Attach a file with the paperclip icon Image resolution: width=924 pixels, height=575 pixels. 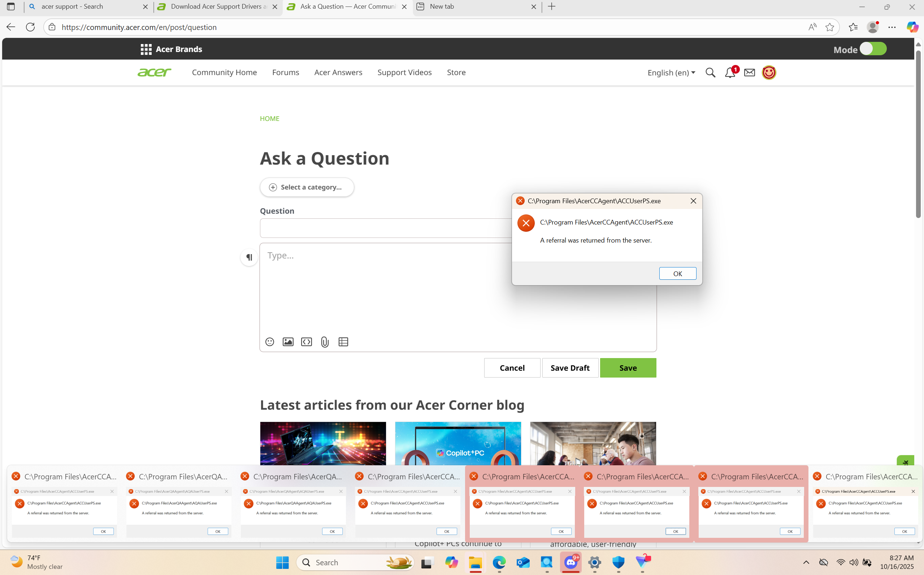(325, 342)
